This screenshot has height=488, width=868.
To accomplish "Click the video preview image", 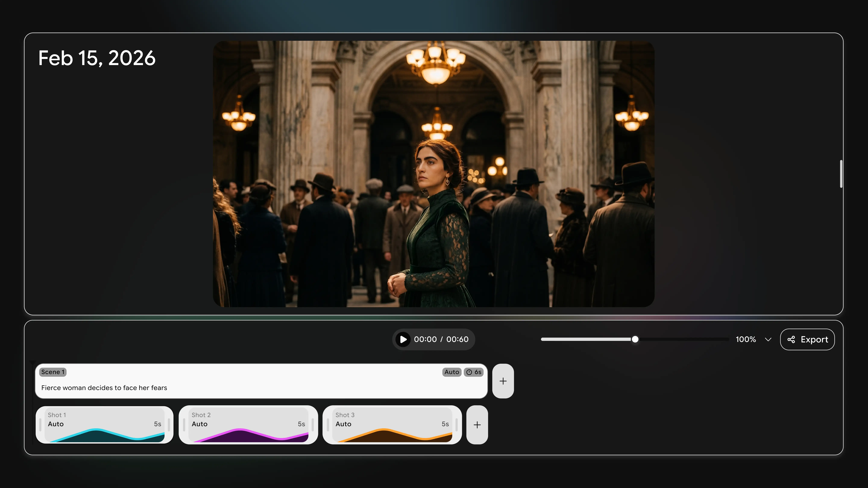I will 434,174.
